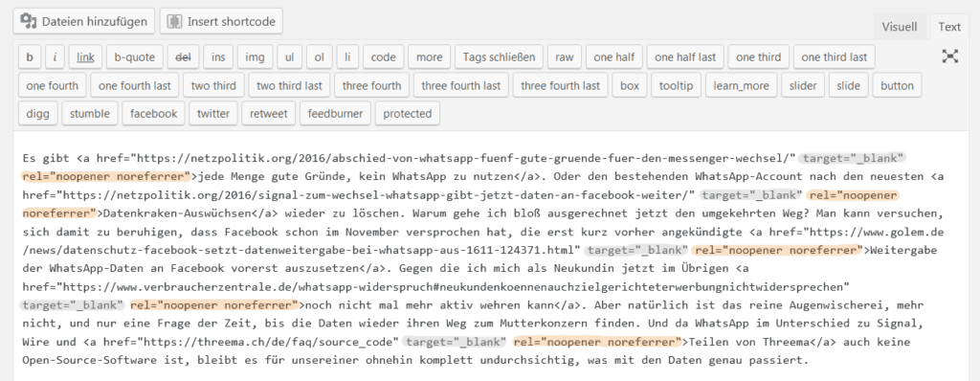This screenshot has width=980, height=381.
Task: Click the slide shortcode button
Action: [849, 86]
